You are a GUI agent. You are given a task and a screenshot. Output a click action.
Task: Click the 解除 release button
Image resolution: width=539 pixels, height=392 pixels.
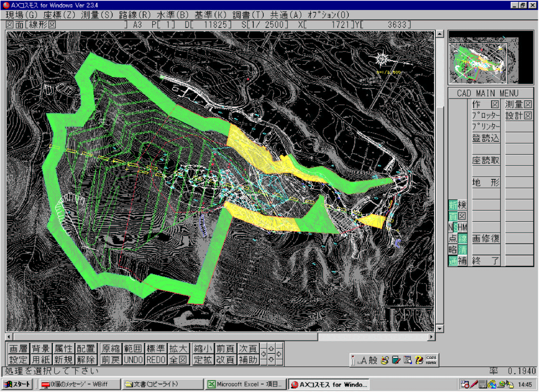pyautogui.click(x=86, y=359)
